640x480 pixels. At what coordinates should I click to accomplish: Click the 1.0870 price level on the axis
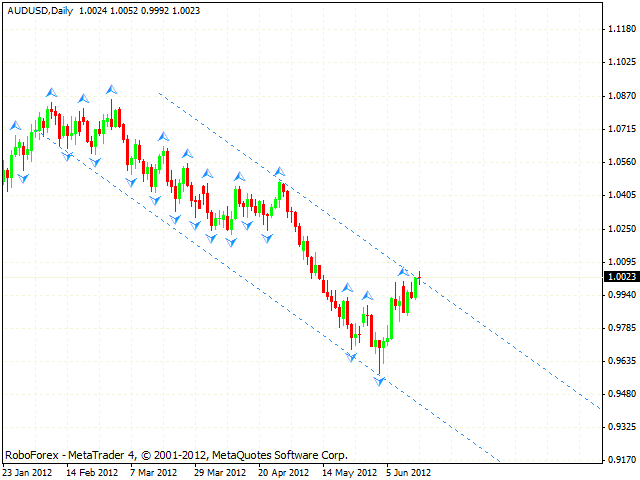(620, 96)
